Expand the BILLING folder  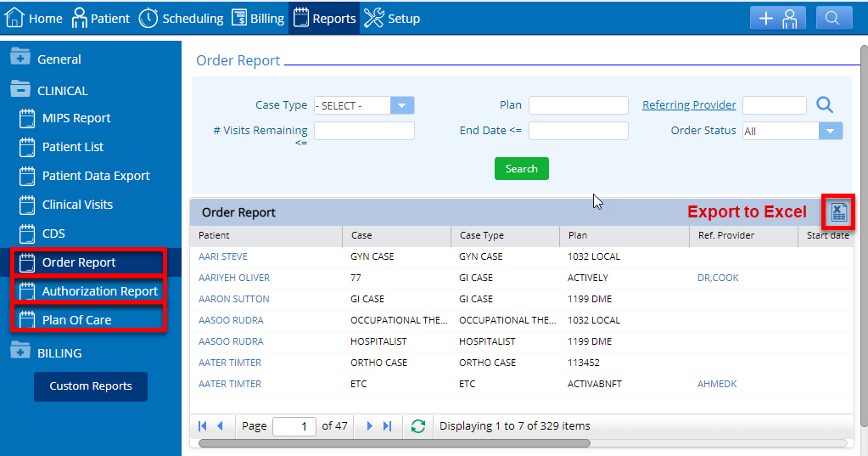20,351
